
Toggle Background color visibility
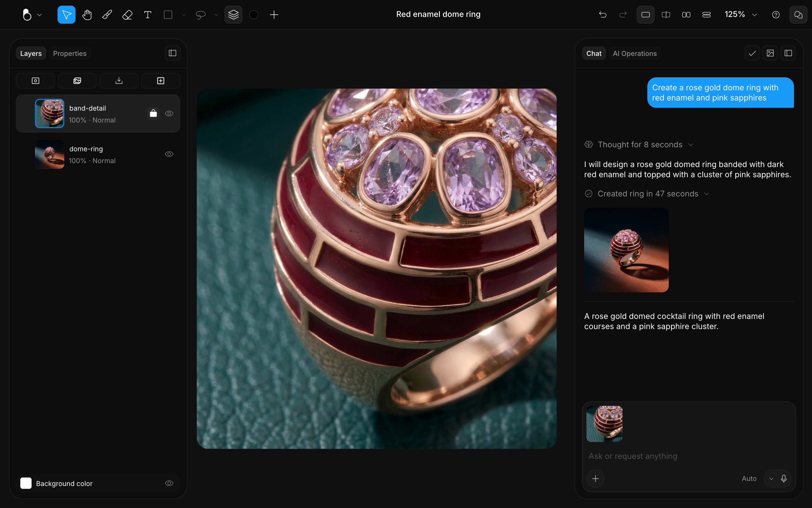[x=169, y=483]
